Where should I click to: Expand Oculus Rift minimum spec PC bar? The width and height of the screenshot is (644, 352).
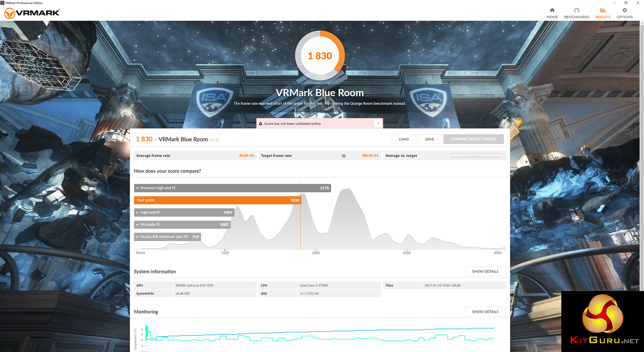(x=137, y=237)
